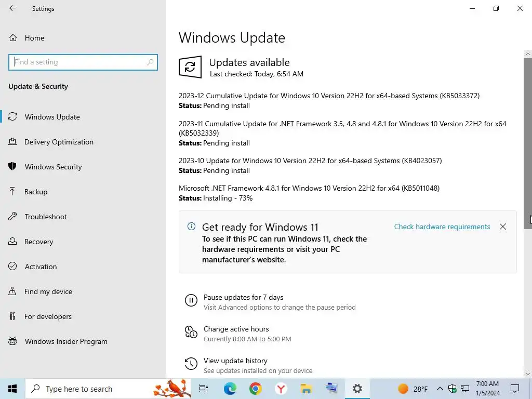This screenshot has width=532, height=399.
Task: Launch Yandex browser from taskbar
Action: tap(281, 389)
